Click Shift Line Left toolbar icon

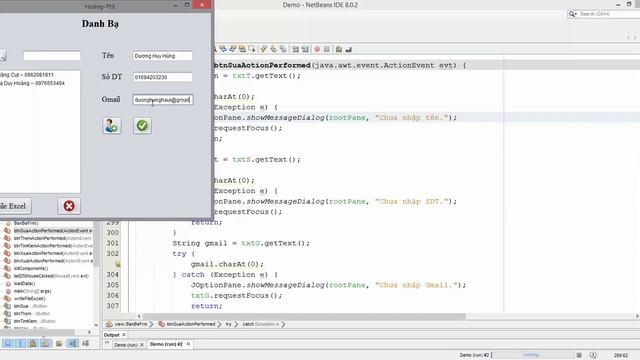[x=296, y=49]
